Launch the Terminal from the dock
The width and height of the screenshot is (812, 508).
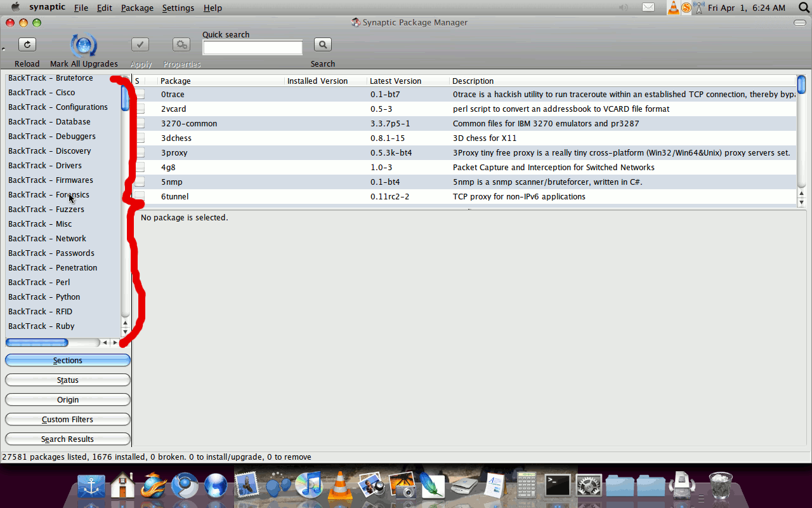[558, 486]
